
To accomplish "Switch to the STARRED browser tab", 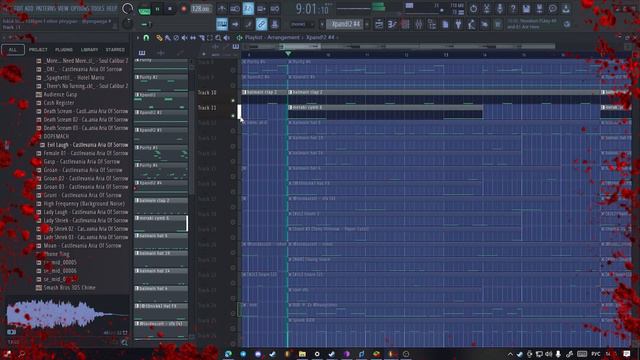I will [x=115, y=50].
